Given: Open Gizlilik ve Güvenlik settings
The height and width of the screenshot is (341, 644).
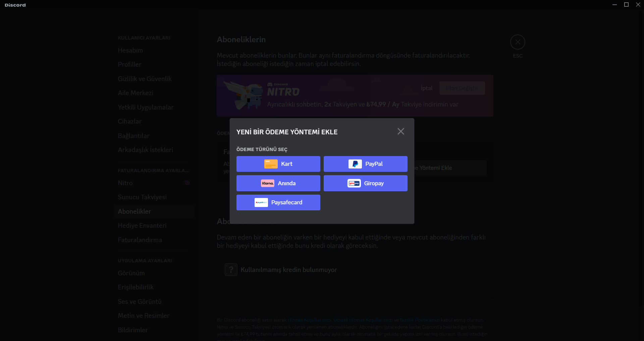Looking at the screenshot, I should pyautogui.click(x=154, y=79).
